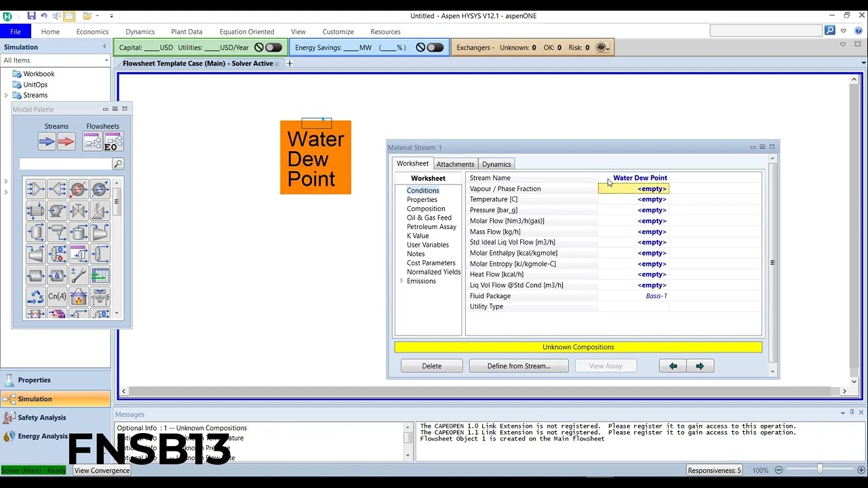Select Workbook in the simulation tree
Screen dimensions: 868x488
point(39,74)
